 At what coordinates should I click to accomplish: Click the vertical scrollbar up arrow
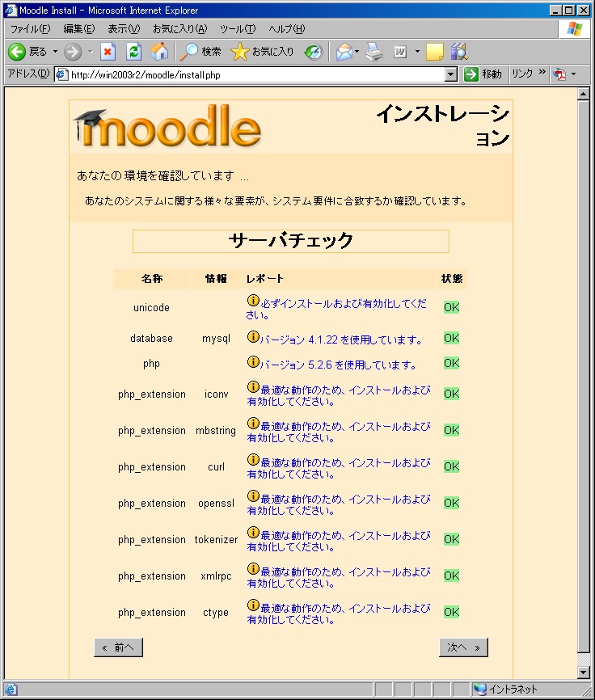[x=583, y=95]
